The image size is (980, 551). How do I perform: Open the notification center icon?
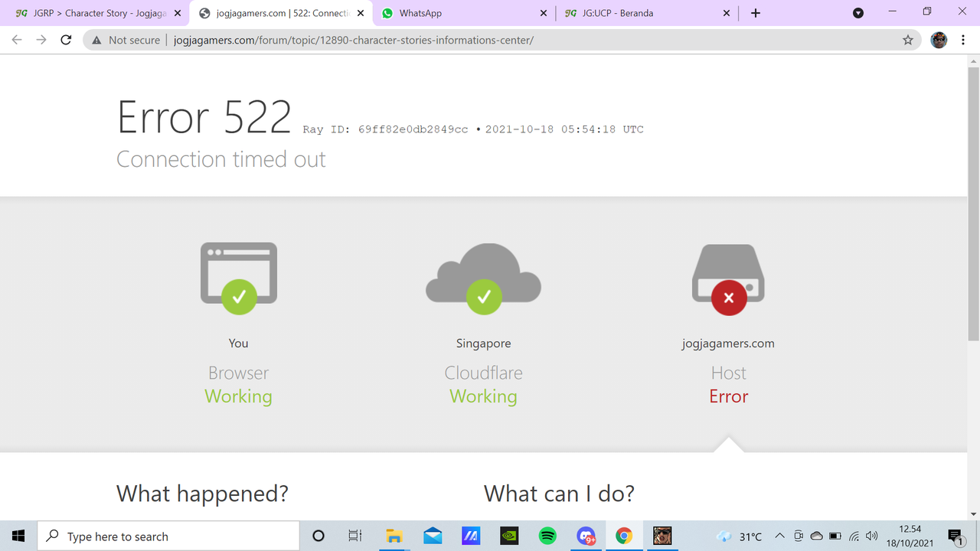pyautogui.click(x=955, y=536)
